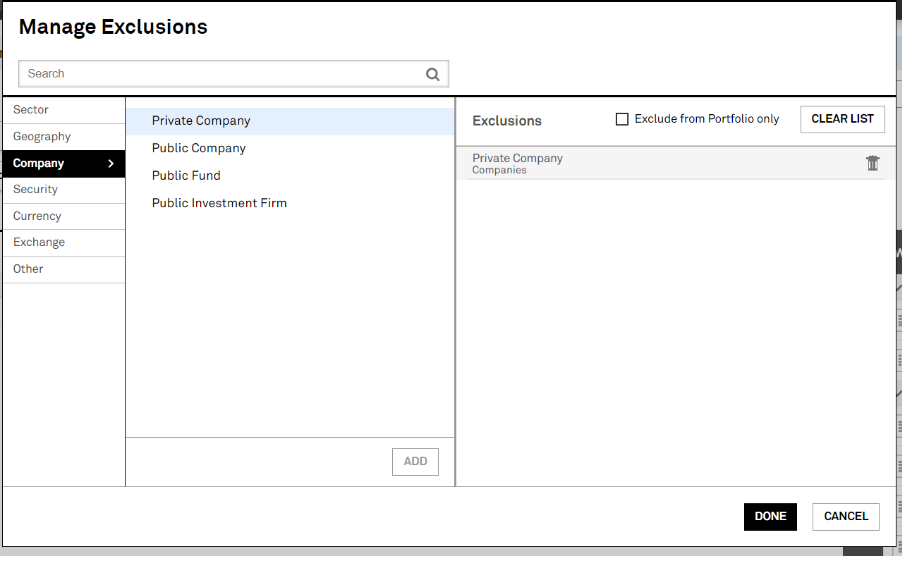The width and height of the screenshot is (924, 585).
Task: Delete the Private Company exclusion with trash icon
Action: pos(873,164)
